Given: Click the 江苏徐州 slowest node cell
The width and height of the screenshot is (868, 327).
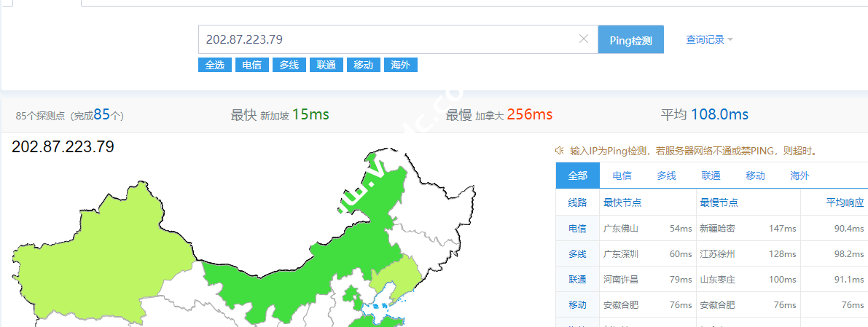Looking at the screenshot, I should pos(717,253).
